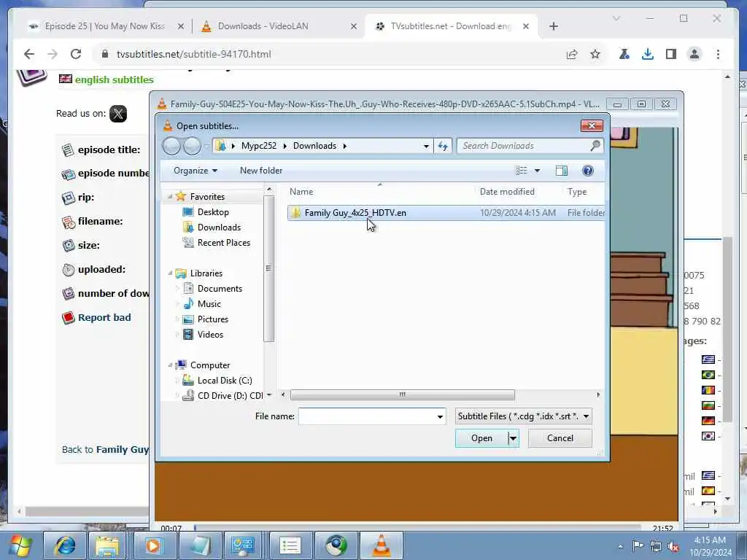This screenshot has height=560, width=747.
Task: Select the Documents library
Action: (220, 289)
